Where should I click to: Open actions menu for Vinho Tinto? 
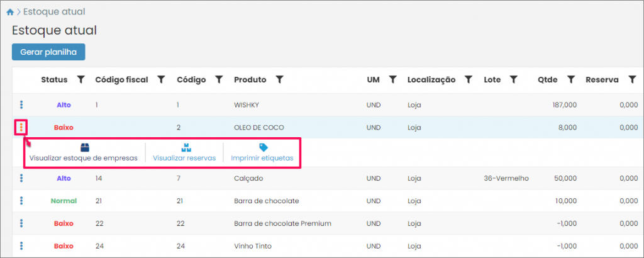click(21, 245)
